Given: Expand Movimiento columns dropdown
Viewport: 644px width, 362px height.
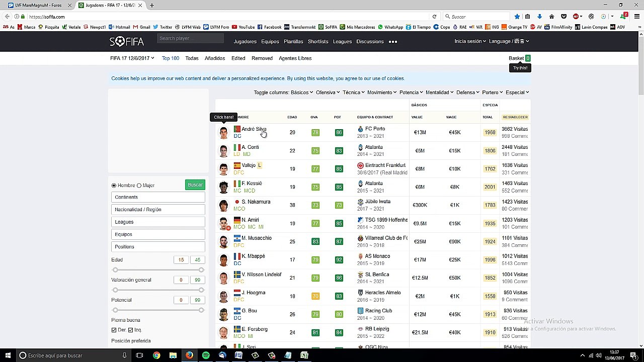Looking at the screenshot, I should point(382,93).
